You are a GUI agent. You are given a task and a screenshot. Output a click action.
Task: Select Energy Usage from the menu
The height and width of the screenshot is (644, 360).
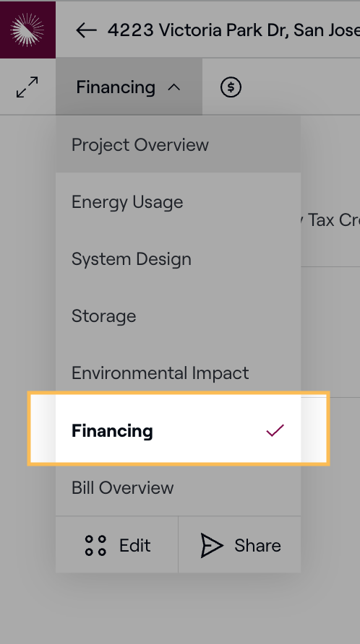(178, 201)
